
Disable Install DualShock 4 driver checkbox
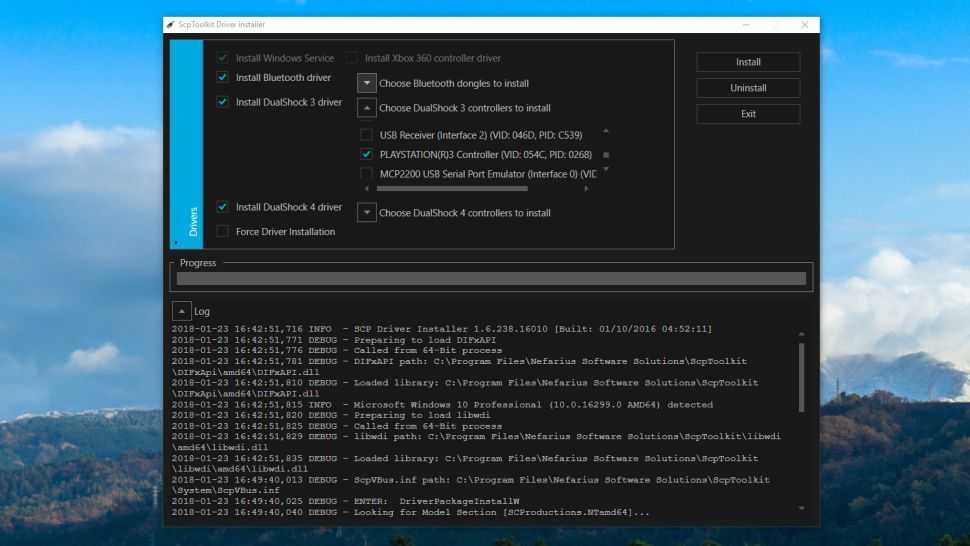click(222, 207)
